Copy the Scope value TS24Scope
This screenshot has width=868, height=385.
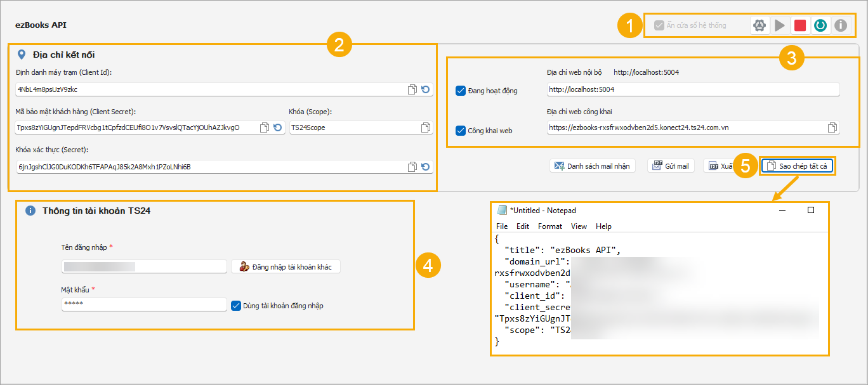[x=426, y=127]
